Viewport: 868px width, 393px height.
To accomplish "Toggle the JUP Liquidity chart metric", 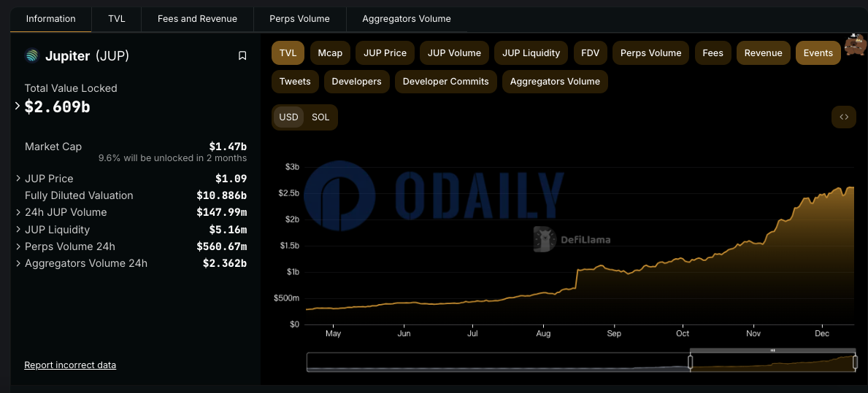I will pyautogui.click(x=531, y=53).
